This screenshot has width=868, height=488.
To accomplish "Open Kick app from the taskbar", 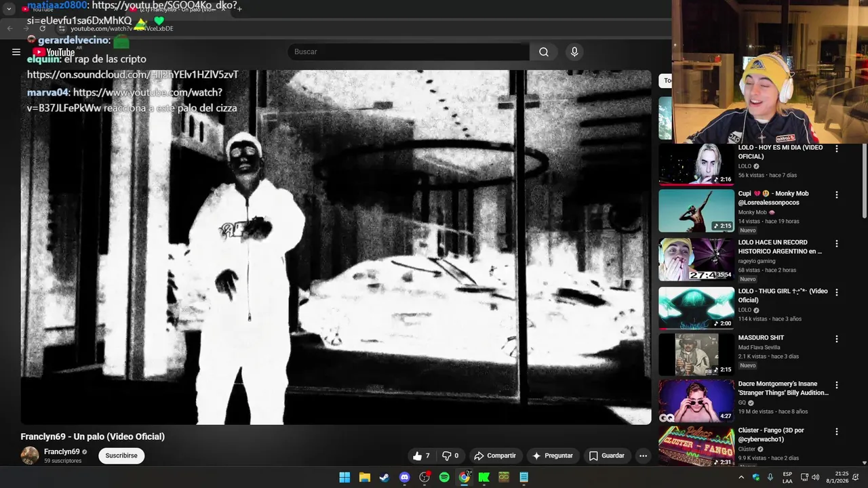I will click(x=484, y=477).
